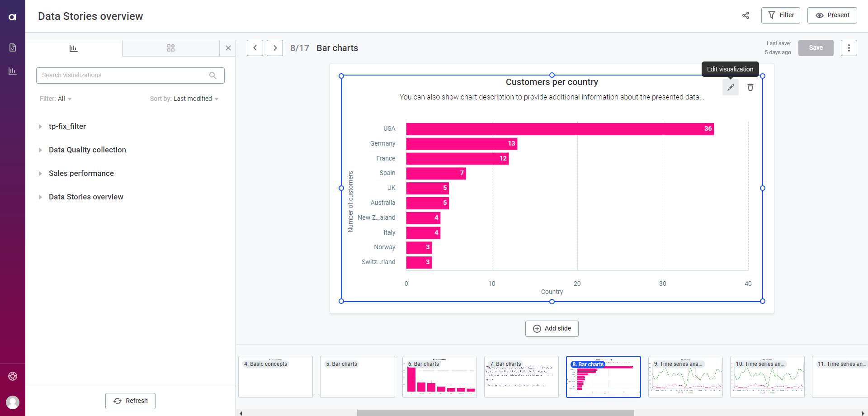Click the pencil Edit visualization icon
Image resolution: width=868 pixels, height=416 pixels.
730,87
